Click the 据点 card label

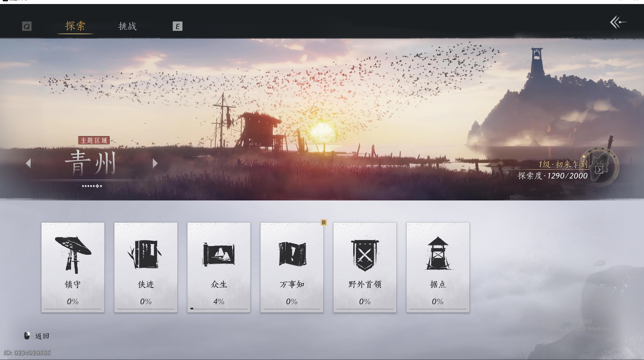click(438, 285)
